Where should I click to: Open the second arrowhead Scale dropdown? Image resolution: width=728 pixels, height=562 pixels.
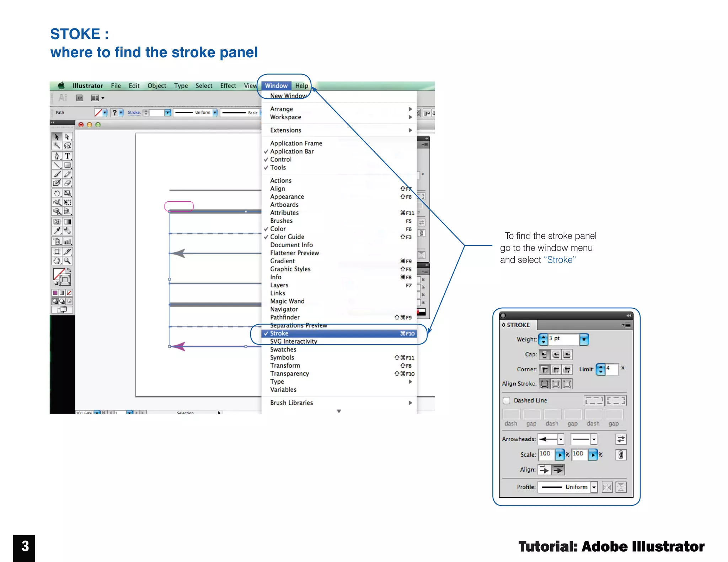click(593, 455)
